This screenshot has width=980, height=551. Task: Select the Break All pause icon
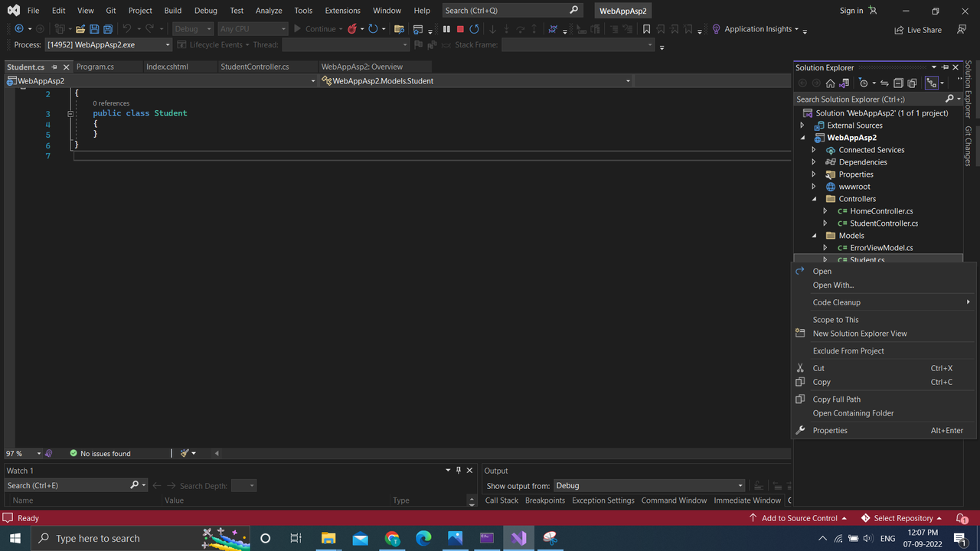(446, 28)
